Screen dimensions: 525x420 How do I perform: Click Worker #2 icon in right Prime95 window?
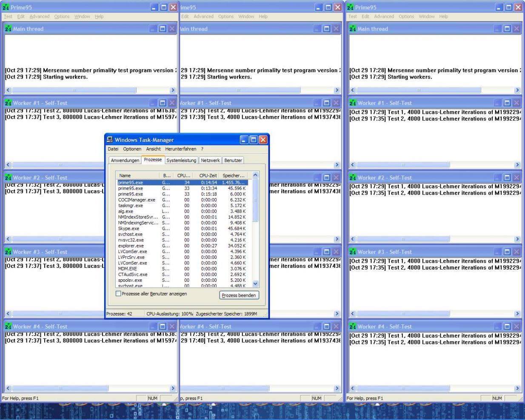[352, 178]
